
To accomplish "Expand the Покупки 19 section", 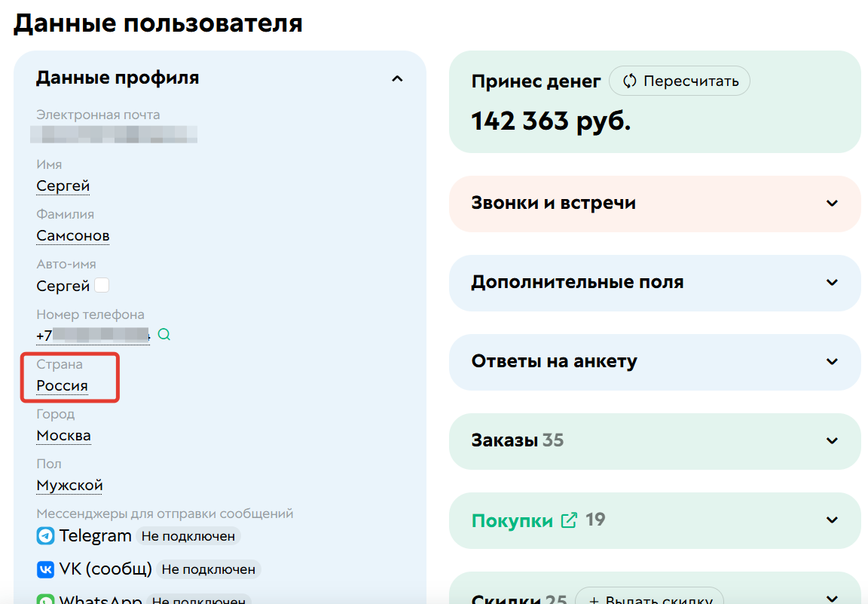I will pos(832,520).
